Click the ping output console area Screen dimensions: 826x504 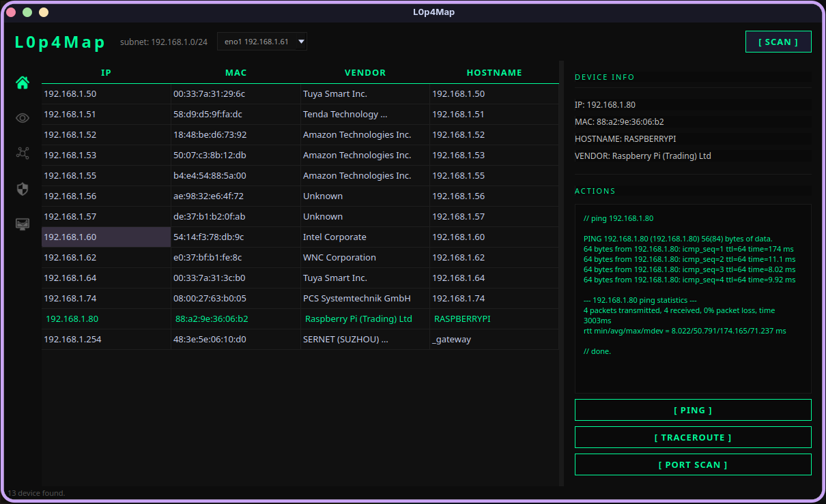point(693,298)
